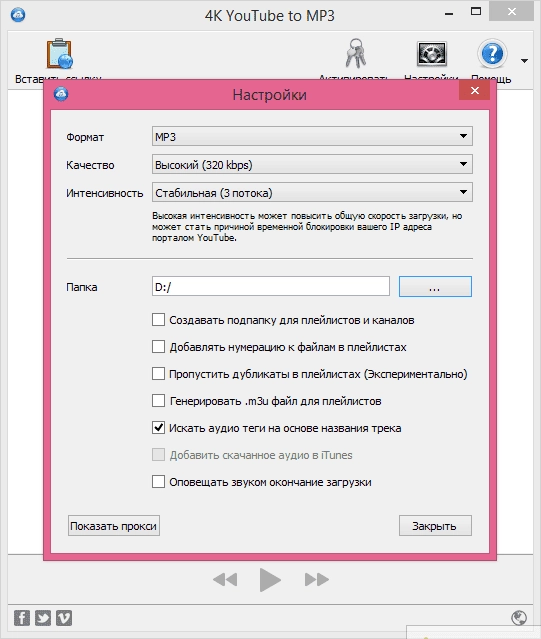The image size is (541, 639).
Task: Click the rewind playback button
Action: click(x=225, y=580)
